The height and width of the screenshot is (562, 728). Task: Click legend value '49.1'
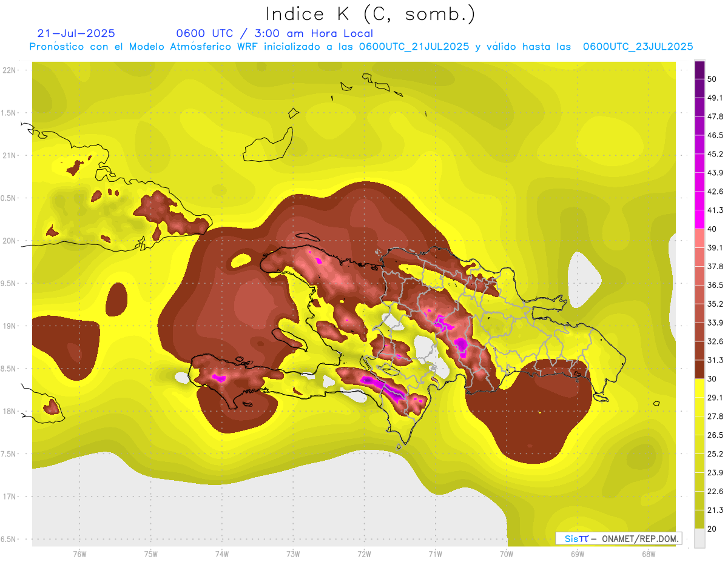click(x=715, y=98)
